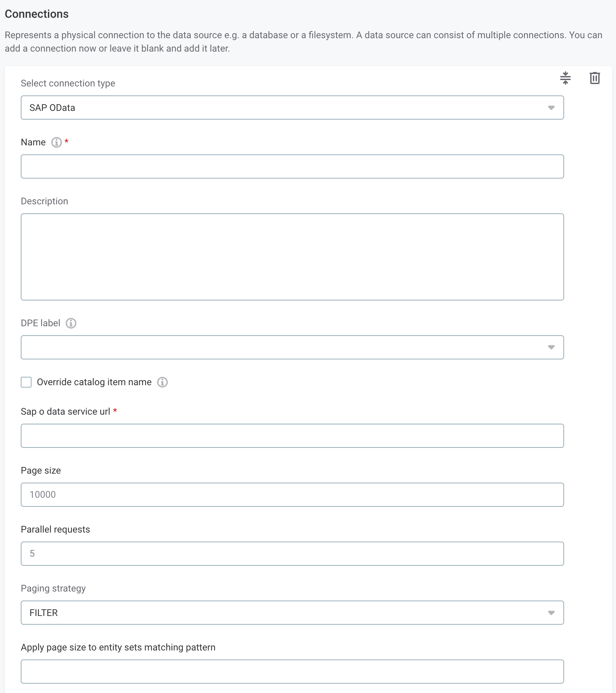
Task: Focus the Name input field
Action: click(292, 166)
